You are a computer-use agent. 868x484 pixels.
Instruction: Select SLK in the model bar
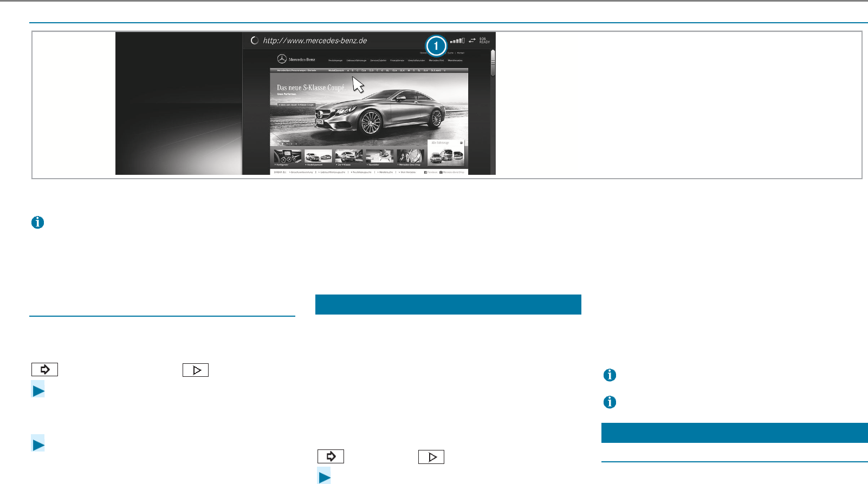(x=425, y=70)
